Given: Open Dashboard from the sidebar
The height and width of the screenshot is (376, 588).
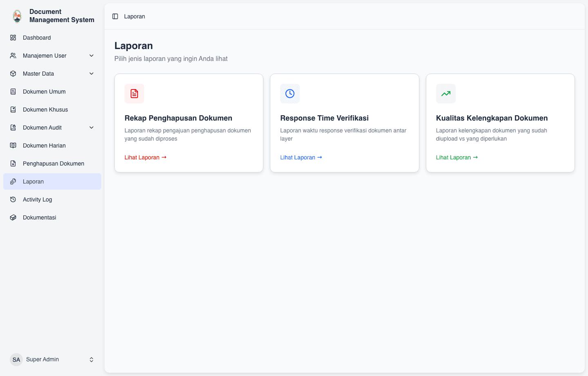Looking at the screenshot, I should click(52, 38).
